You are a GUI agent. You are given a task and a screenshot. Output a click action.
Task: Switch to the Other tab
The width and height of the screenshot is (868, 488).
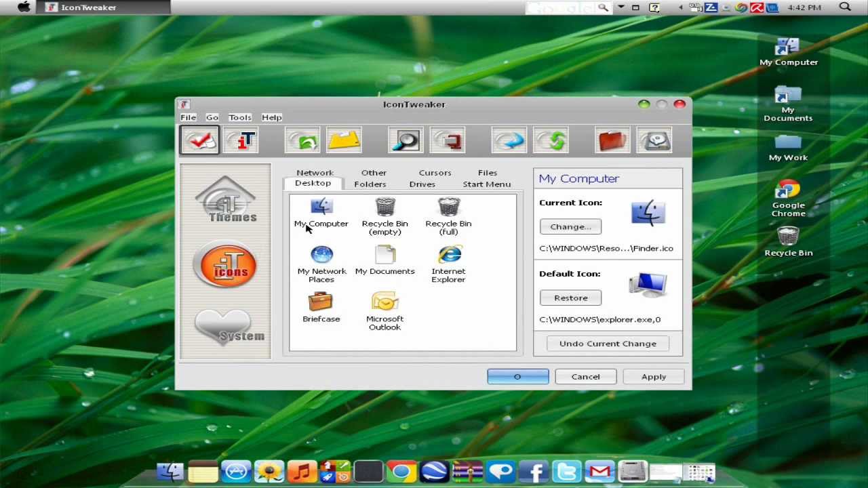coord(374,173)
